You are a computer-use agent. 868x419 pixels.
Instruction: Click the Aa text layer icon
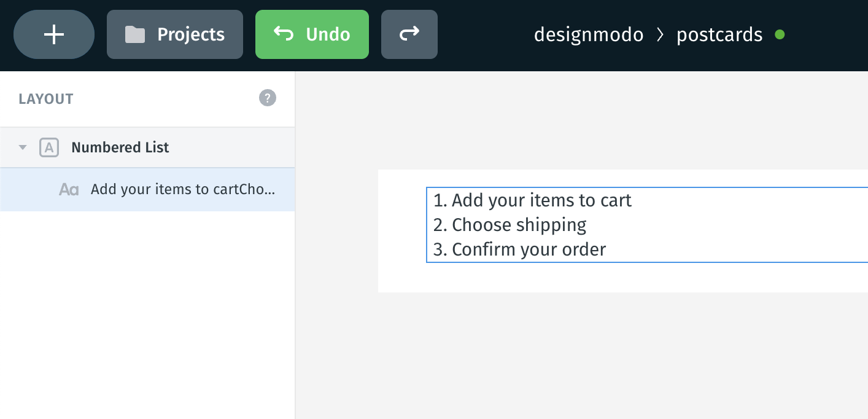[x=69, y=189]
